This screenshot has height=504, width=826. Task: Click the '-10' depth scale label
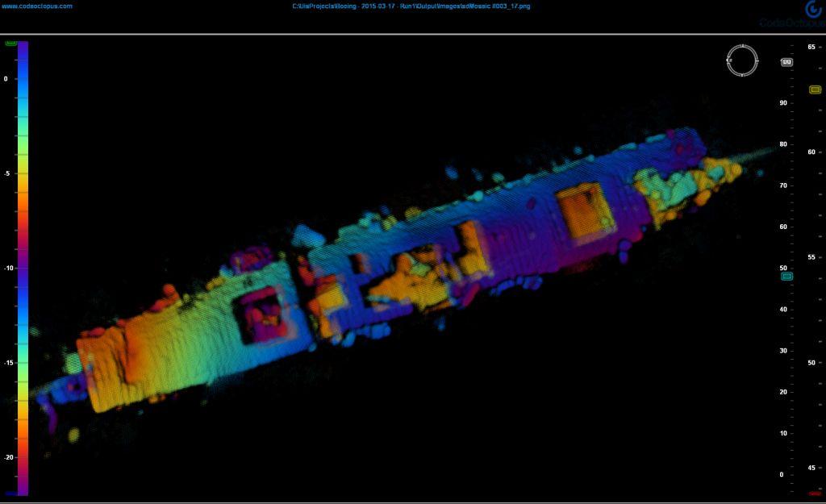point(8,268)
